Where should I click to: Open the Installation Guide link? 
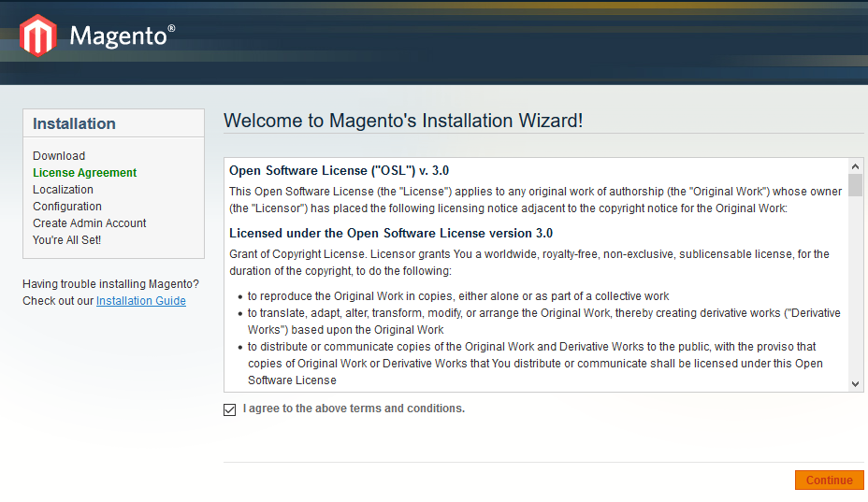tap(141, 300)
